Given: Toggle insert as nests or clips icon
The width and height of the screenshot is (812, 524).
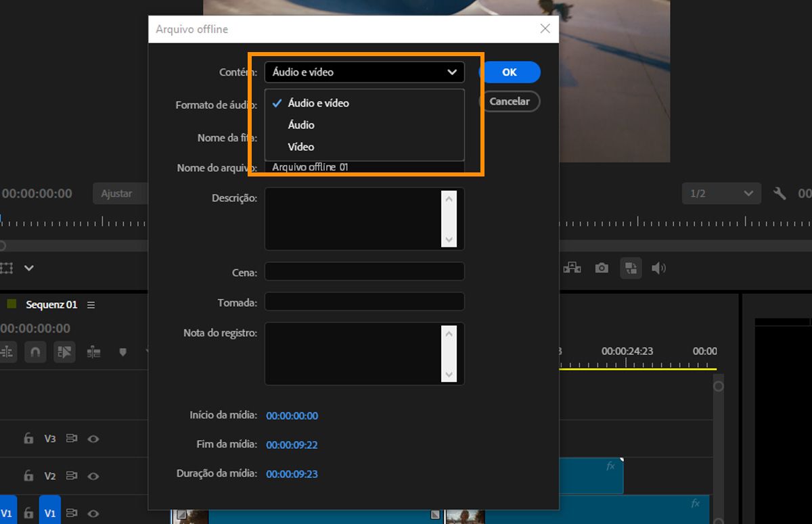Looking at the screenshot, I should pos(7,352).
